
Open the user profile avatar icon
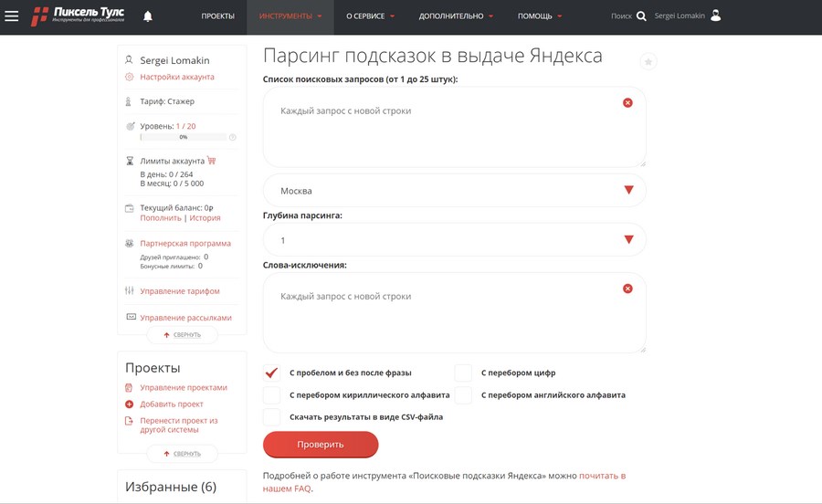(x=715, y=16)
